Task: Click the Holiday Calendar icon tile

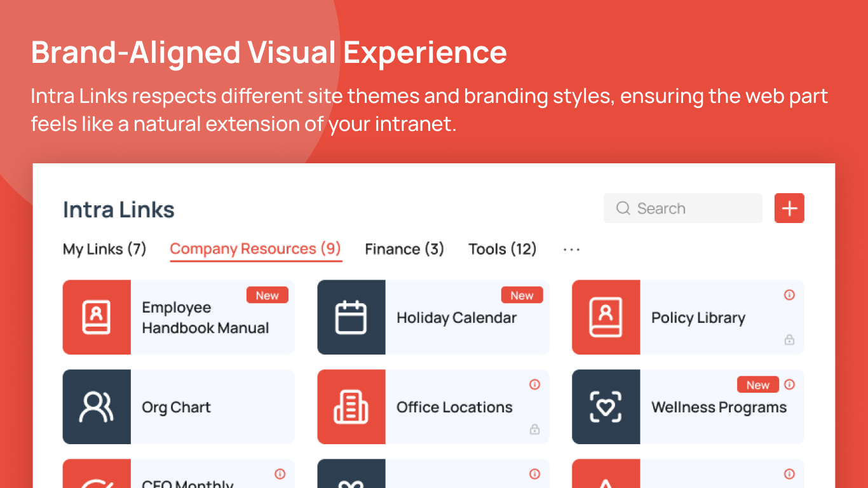Action: coord(351,317)
